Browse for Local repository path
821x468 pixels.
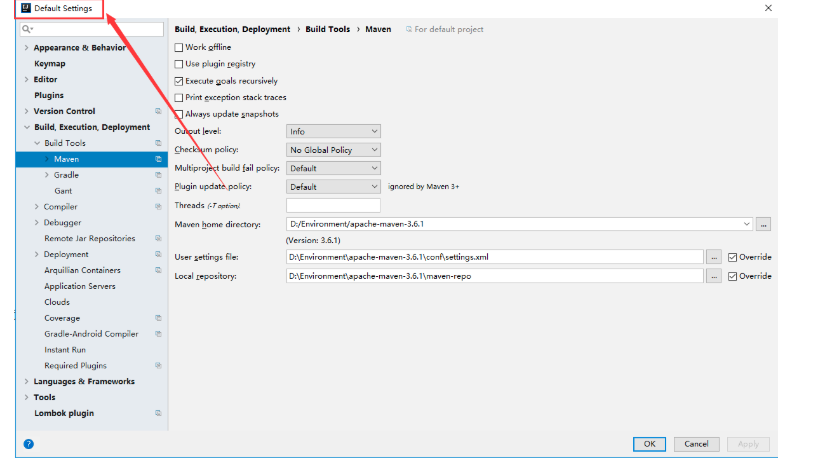click(x=714, y=276)
